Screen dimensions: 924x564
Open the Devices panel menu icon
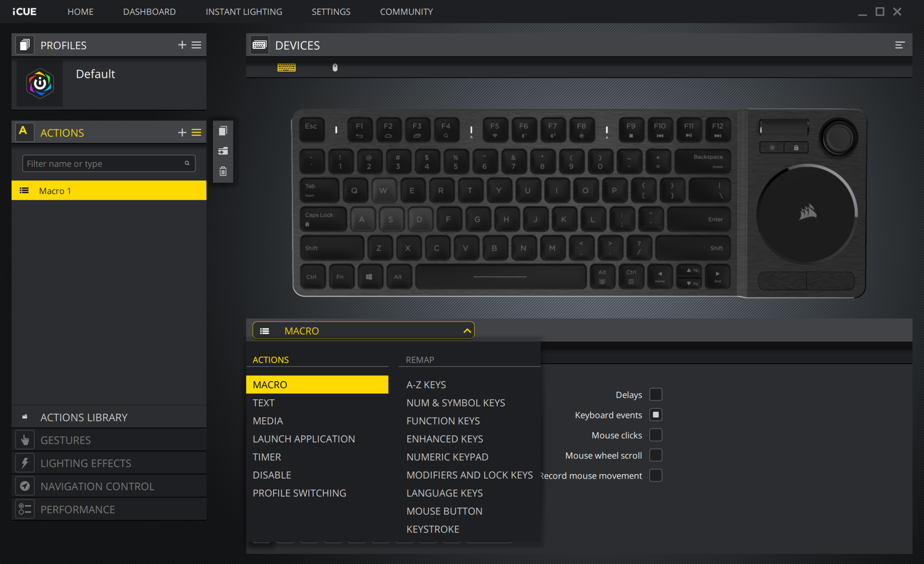point(899,45)
